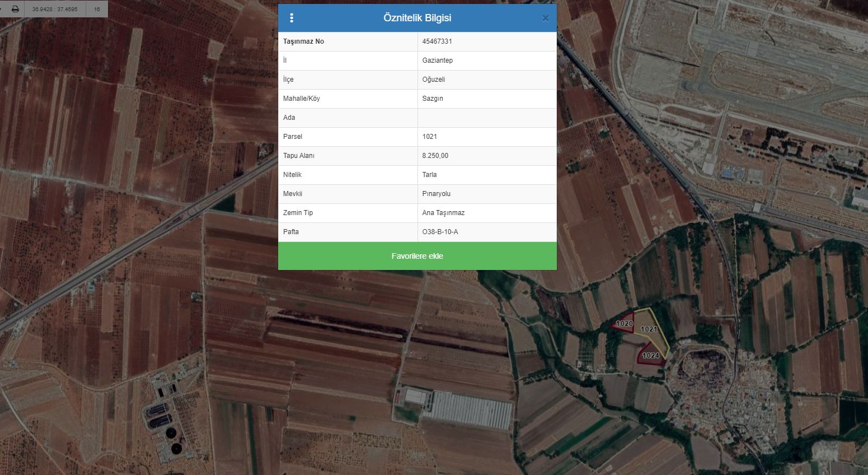Close the Öznitelik Bilgisi dialog
This screenshot has height=475, width=868.
coord(545,18)
